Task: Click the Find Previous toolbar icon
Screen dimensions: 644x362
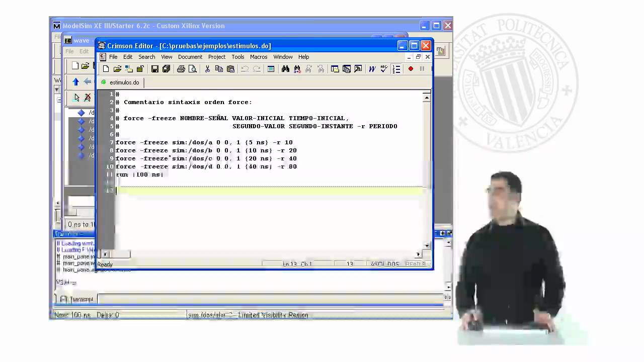Action: (308, 69)
